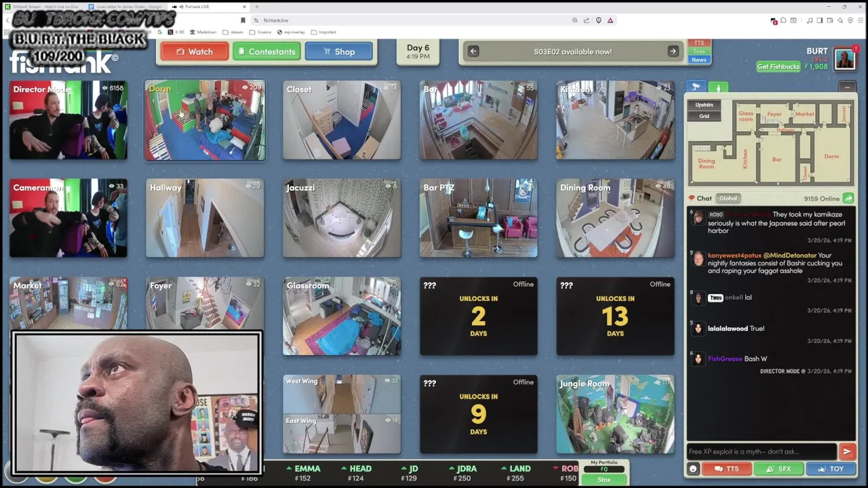The image size is (868, 488).
Task: Open the East Wing camera feed
Action: [x=342, y=434]
